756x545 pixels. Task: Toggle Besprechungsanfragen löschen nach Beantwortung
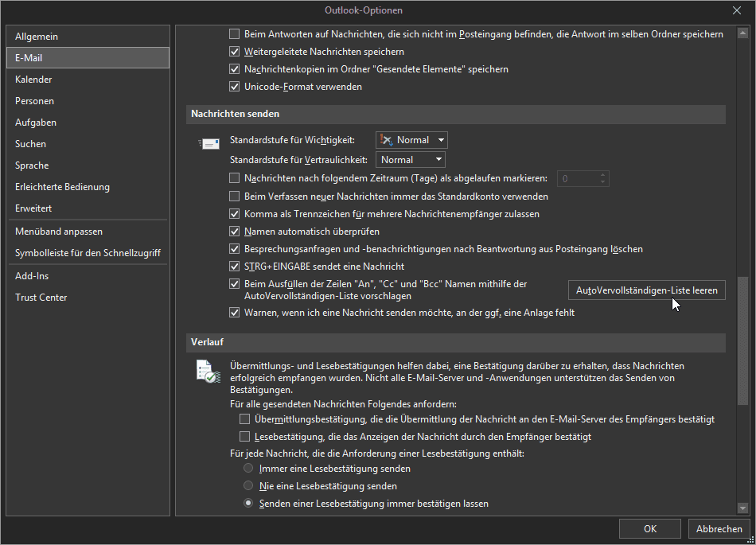pyautogui.click(x=234, y=249)
